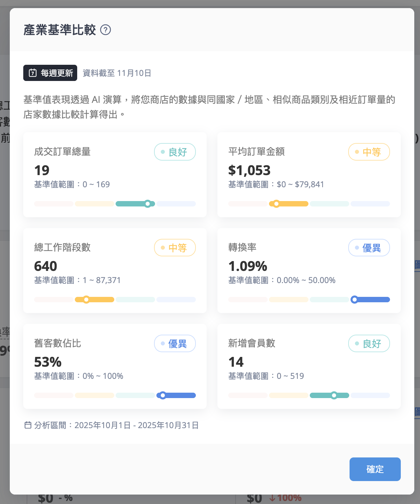Click the 舊客數佔比 card title
The height and width of the screenshot is (504, 420).
click(x=58, y=343)
